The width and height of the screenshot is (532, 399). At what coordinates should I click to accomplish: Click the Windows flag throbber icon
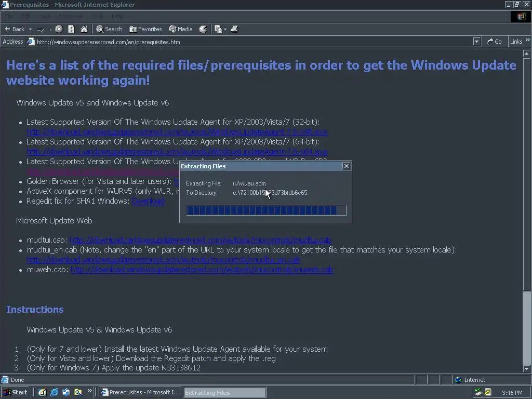[521, 16]
